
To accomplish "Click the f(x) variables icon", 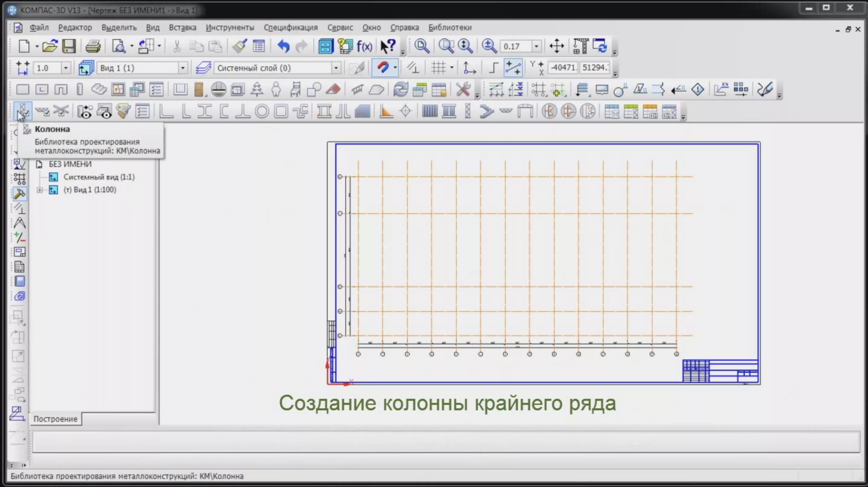I will coord(365,46).
